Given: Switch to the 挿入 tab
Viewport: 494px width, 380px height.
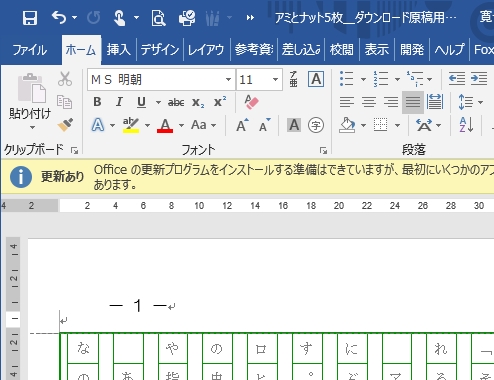Looking at the screenshot, I should click(x=118, y=50).
